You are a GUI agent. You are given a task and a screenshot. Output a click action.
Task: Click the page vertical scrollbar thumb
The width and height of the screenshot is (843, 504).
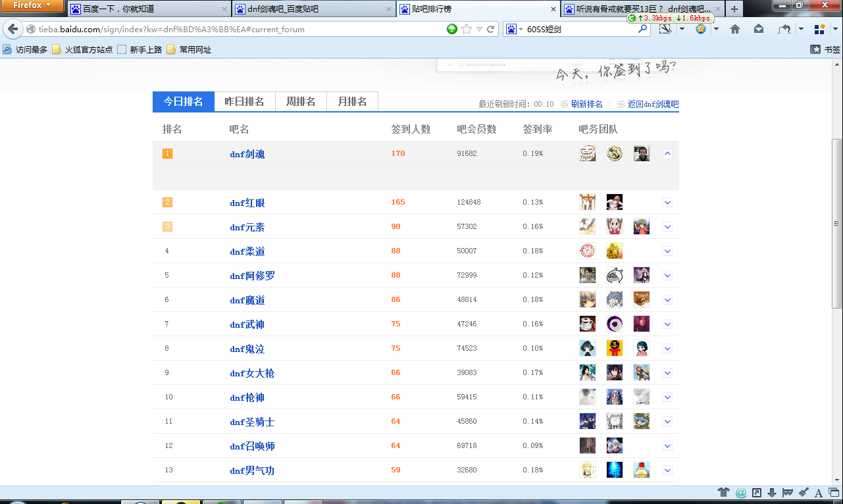[837, 224]
